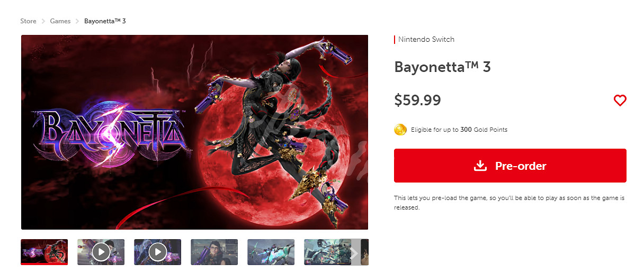
Task: Click the $59.99 price text
Action: click(x=417, y=100)
